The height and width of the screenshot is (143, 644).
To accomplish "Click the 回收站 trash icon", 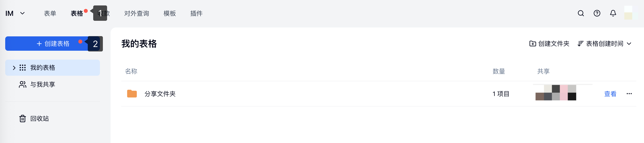I will click(x=23, y=118).
